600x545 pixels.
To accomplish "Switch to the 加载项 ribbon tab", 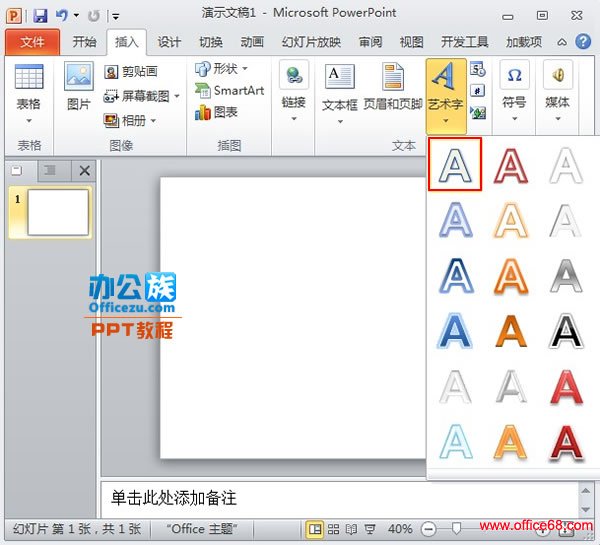I will tap(524, 42).
